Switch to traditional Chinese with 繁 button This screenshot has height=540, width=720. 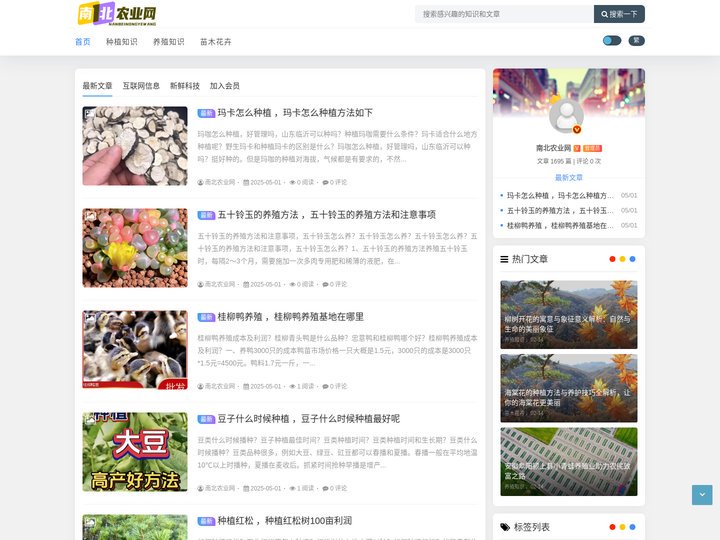[636, 40]
